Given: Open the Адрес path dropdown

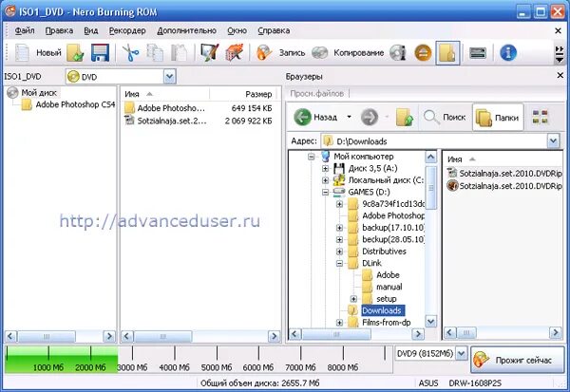Looking at the screenshot, I should (x=553, y=141).
